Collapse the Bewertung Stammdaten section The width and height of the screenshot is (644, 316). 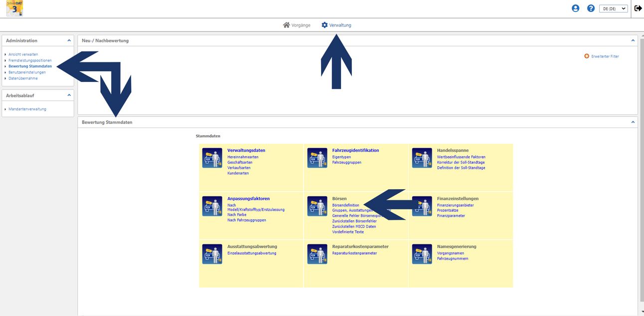pyautogui.click(x=633, y=122)
